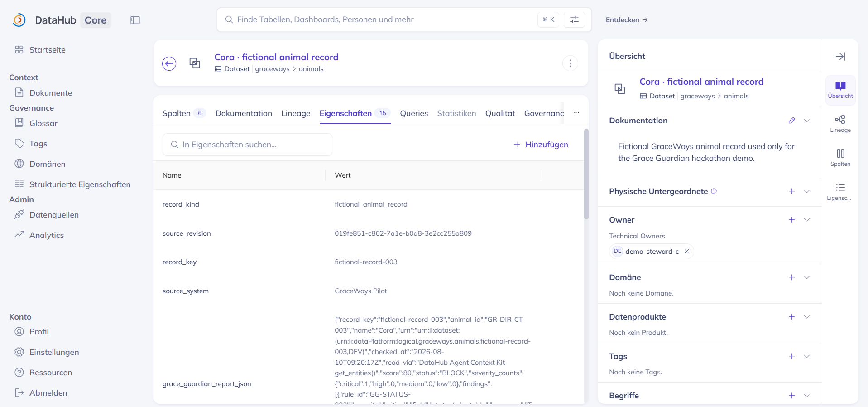Edit documentation with pencil icon
Image resolution: width=868 pixels, height=407 pixels.
click(x=791, y=121)
